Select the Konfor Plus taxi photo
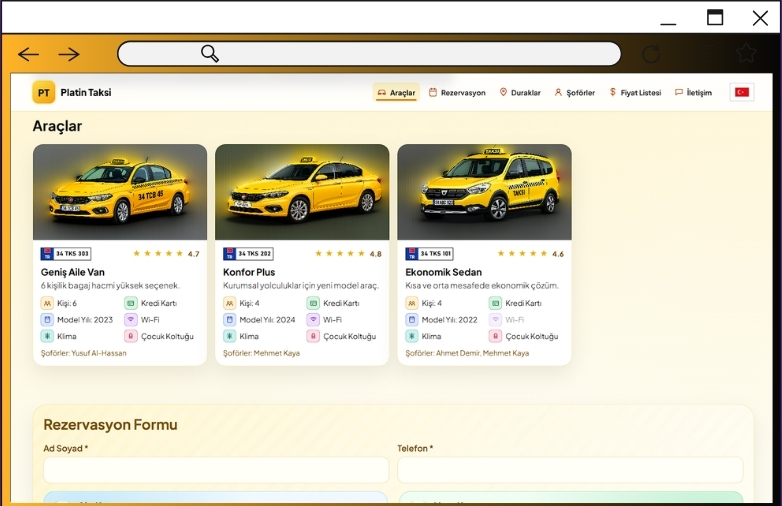This screenshot has width=782, height=506. coord(302,192)
